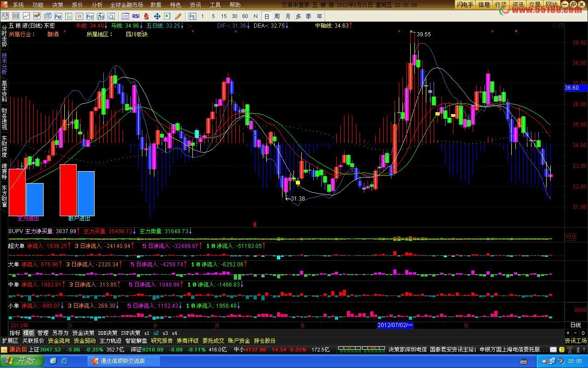Open the 功能 menu

click(38, 5)
